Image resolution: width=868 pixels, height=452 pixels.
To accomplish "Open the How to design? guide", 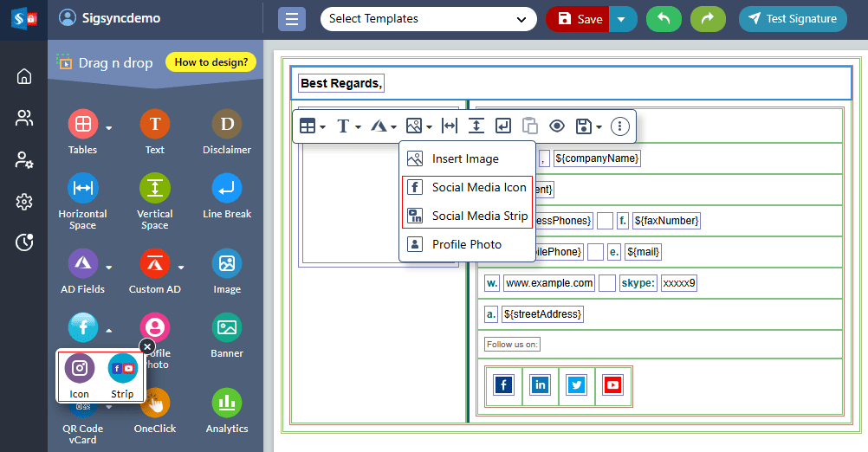I will (211, 62).
